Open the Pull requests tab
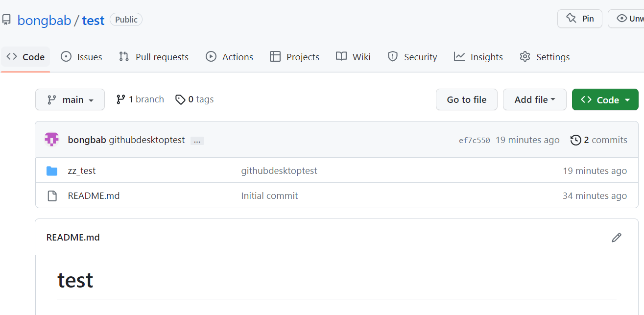Viewport: 644px width, 315px height. click(x=154, y=57)
